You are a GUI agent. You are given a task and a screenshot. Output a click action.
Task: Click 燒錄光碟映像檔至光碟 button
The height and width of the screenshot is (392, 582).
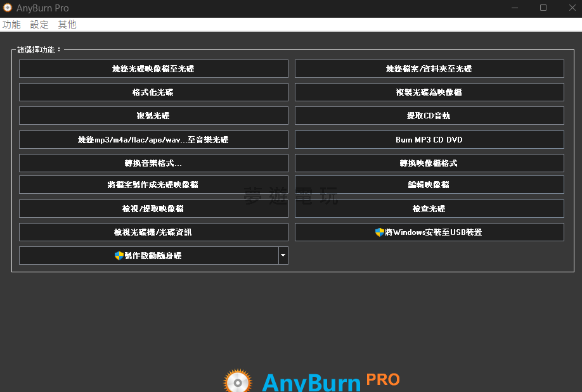click(x=153, y=68)
